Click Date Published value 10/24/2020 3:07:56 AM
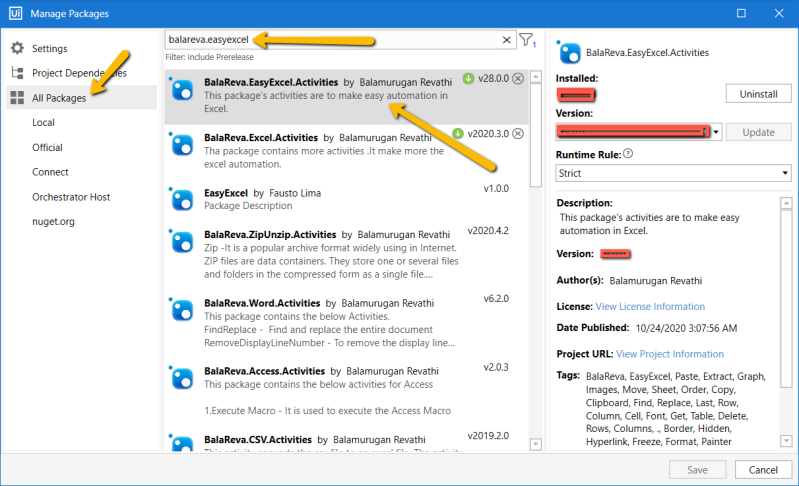 coord(686,328)
